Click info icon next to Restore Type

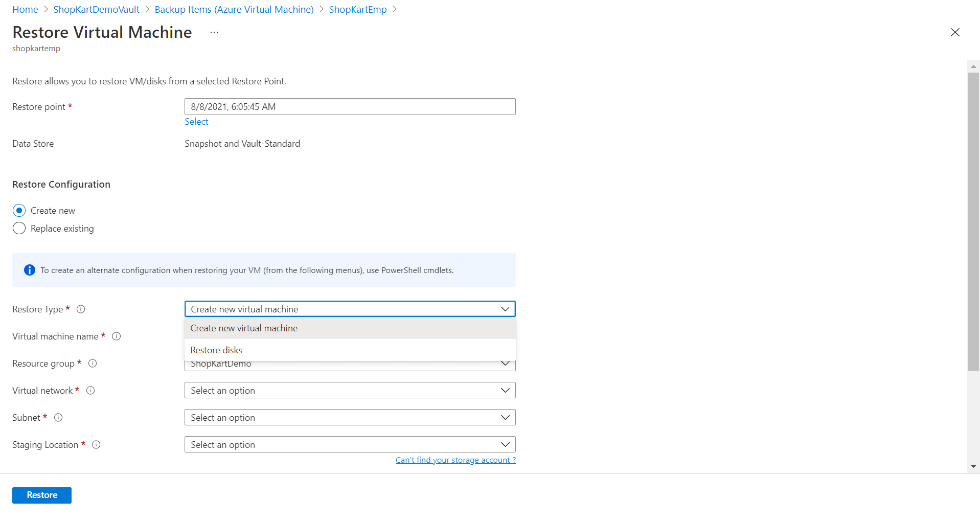(81, 309)
